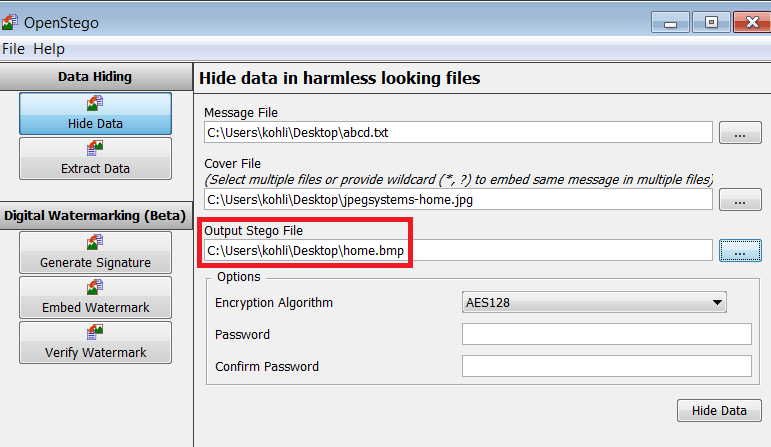Browse for the Output Stego File
The image size is (771, 447).
pos(740,251)
